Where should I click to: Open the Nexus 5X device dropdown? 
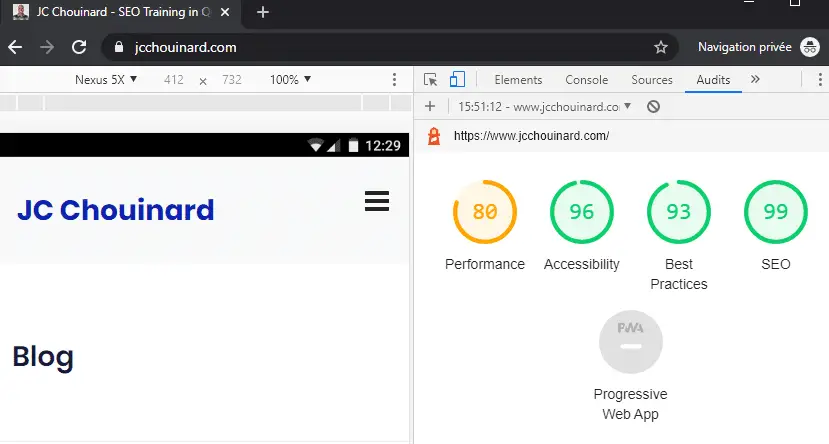106,80
